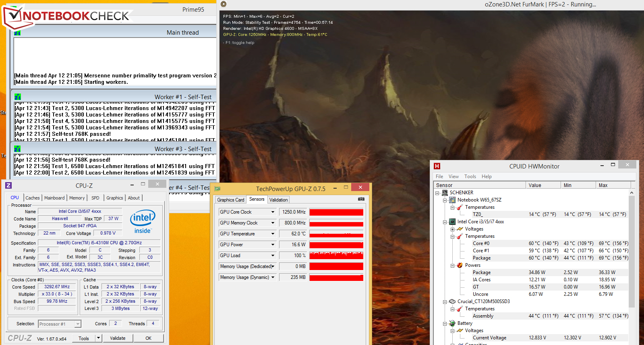The height and width of the screenshot is (345, 644).
Task: Open the GPU Memory Clock sensor dropdown
Action: click(x=273, y=223)
